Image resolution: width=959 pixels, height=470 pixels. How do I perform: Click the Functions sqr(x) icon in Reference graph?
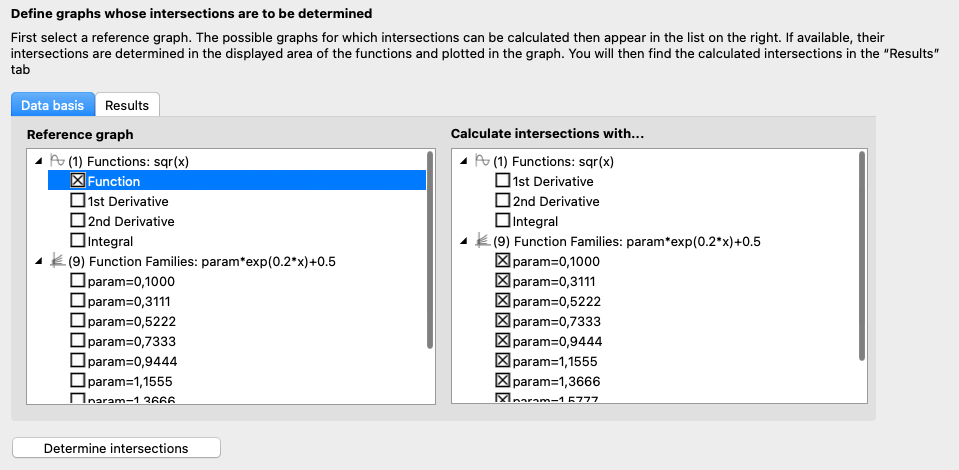pos(57,161)
